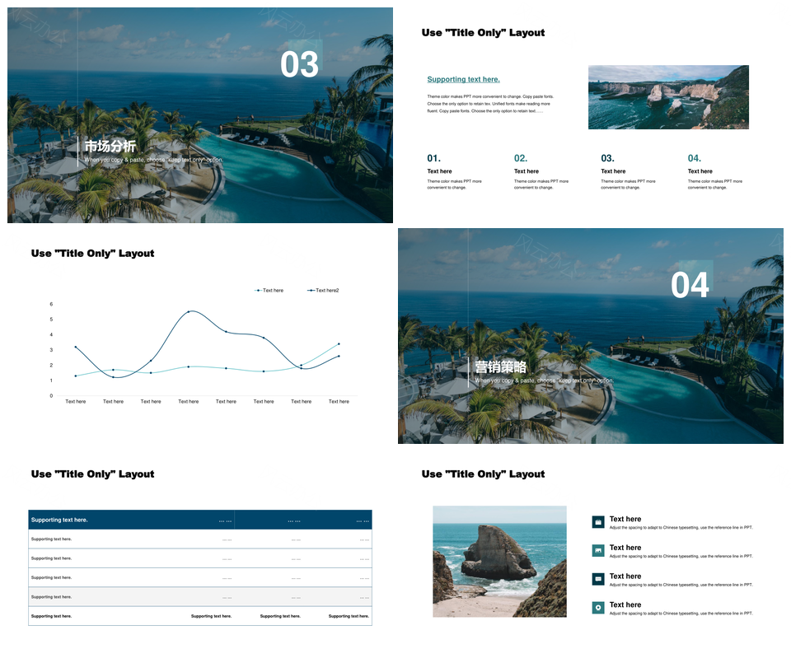Select the number 03 section badge
Screen dimensions: 791x672
299,65
